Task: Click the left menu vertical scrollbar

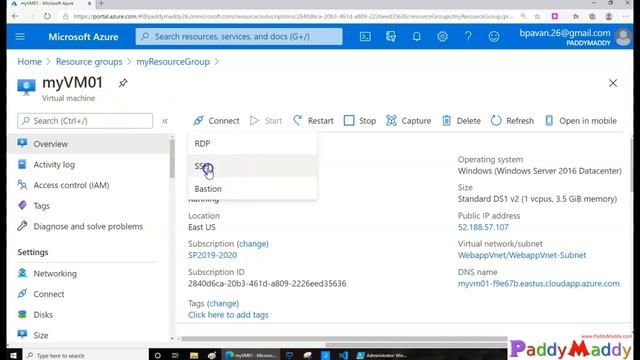Action: point(172,158)
